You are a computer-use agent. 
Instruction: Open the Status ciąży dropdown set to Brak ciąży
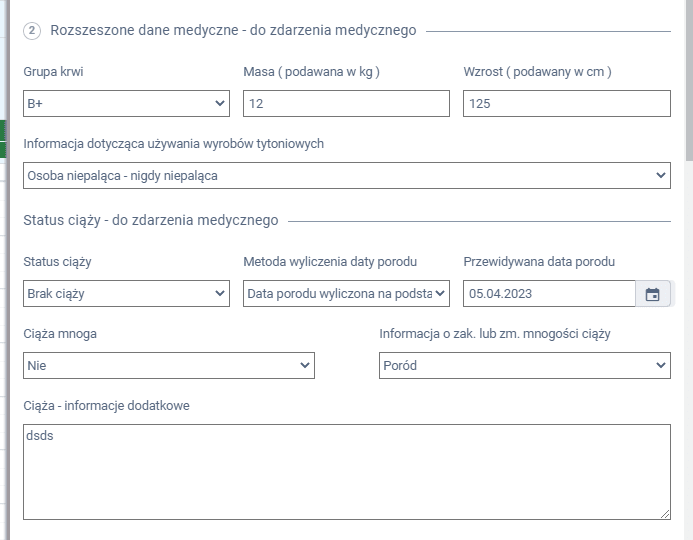(x=126, y=294)
